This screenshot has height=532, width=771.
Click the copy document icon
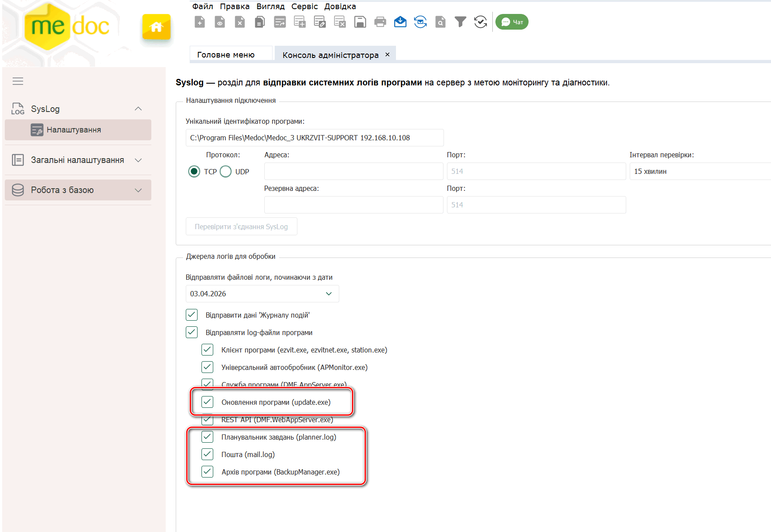pyautogui.click(x=260, y=22)
